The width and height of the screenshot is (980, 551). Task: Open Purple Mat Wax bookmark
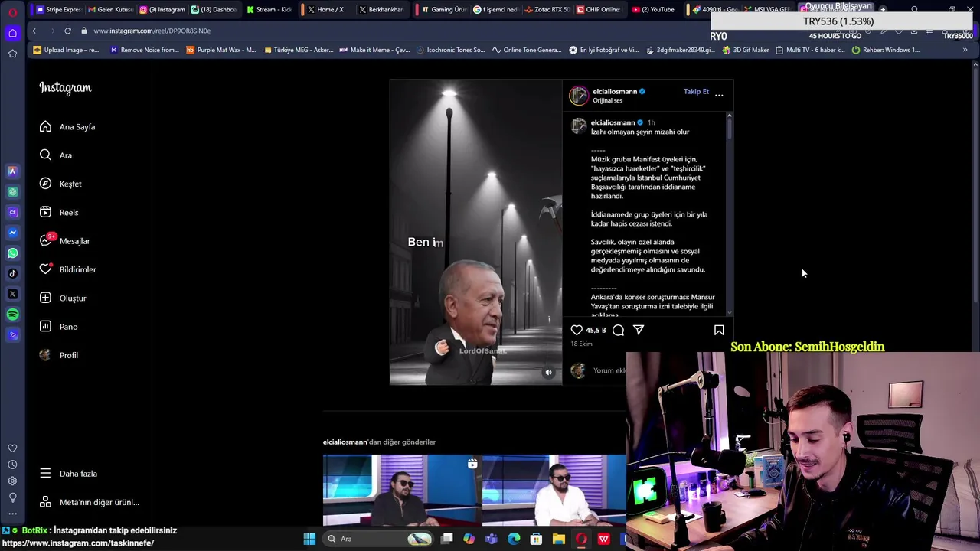coord(220,50)
